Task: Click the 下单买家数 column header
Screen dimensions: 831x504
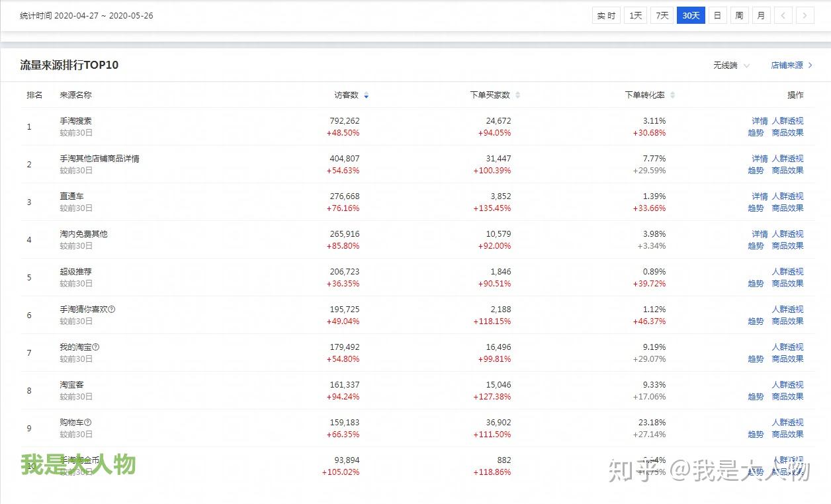Action: point(490,95)
